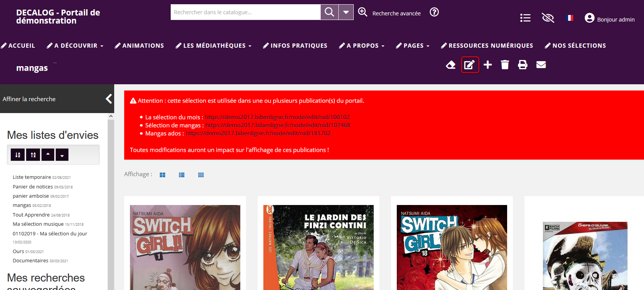This screenshot has height=290, width=644.
Task: Go to the ACCUEIL menu item
Action: [x=22, y=45]
